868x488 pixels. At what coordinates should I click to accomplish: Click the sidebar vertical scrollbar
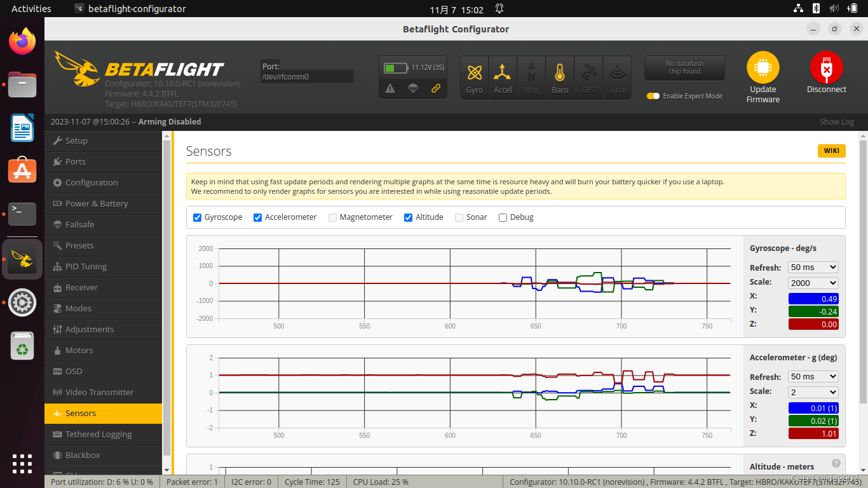tap(166, 297)
